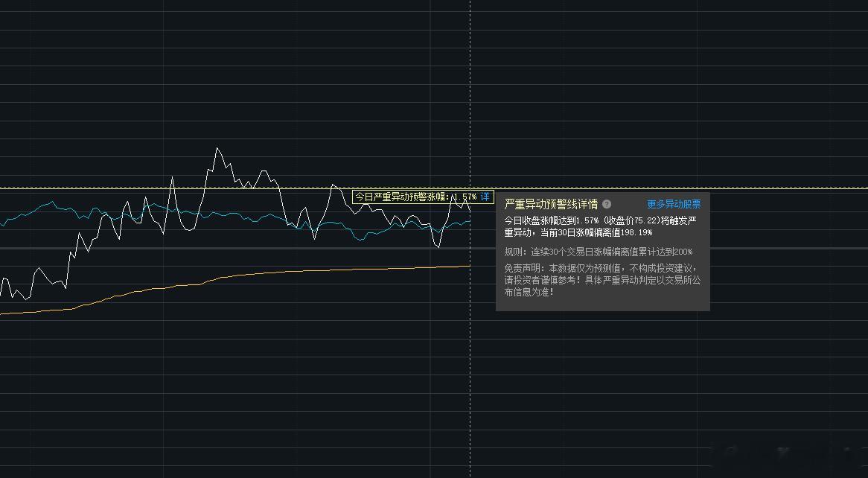This screenshot has height=478, width=868.
Task: Click the blue 详 link in the warning label
Action: click(485, 197)
